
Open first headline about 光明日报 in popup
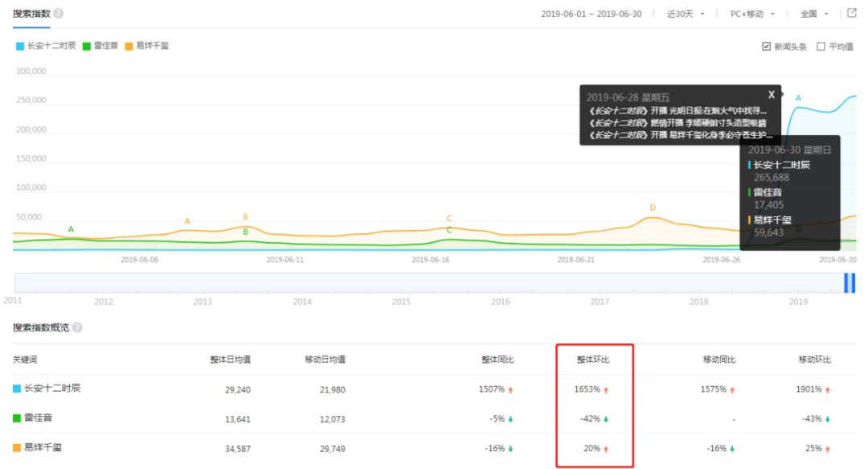[678, 111]
